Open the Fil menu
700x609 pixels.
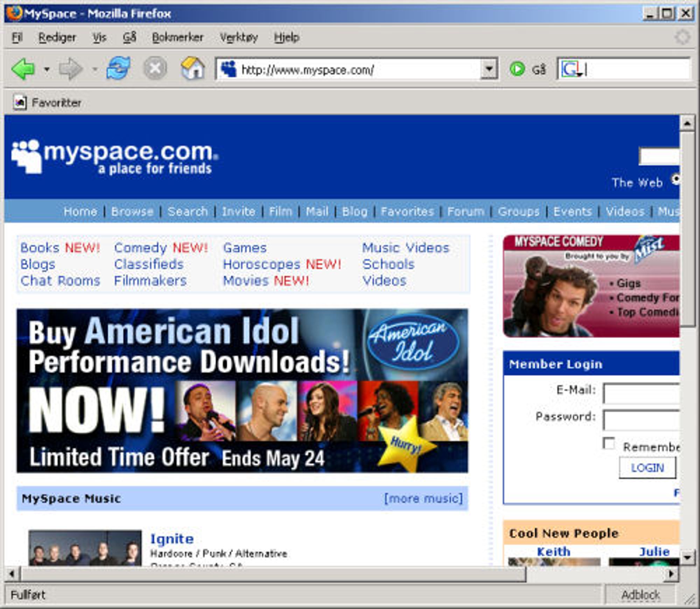[x=17, y=37]
